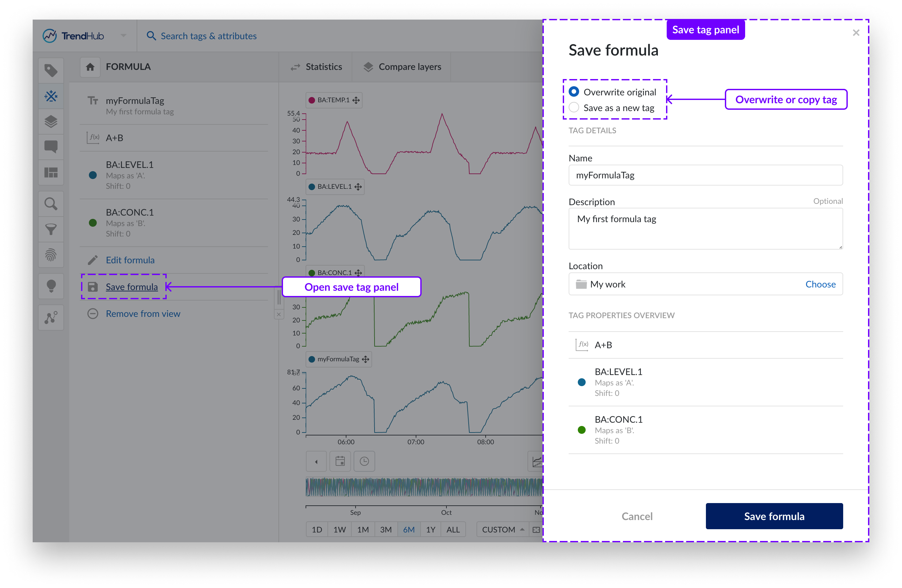Open the filter funnel sidebar icon

51,229
